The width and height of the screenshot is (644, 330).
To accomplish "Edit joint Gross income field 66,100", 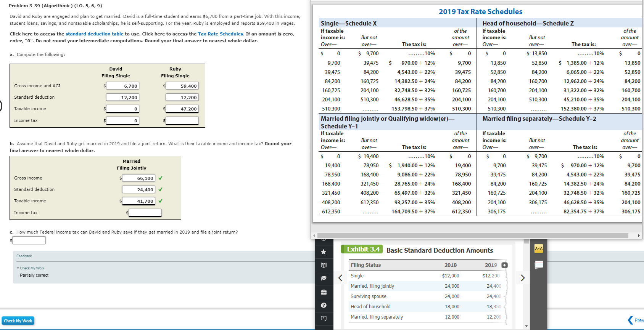I will [138, 178].
